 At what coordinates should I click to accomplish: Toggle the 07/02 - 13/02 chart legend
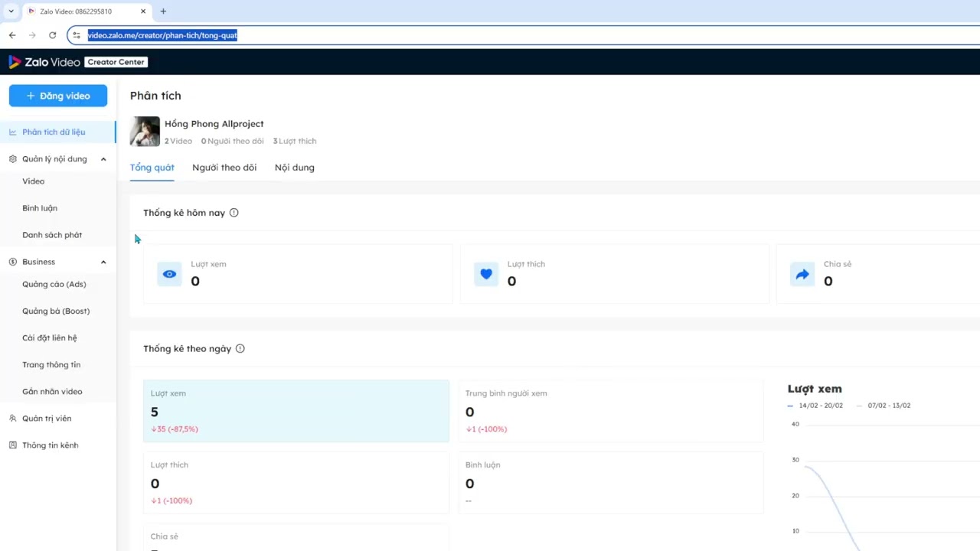[x=884, y=406]
